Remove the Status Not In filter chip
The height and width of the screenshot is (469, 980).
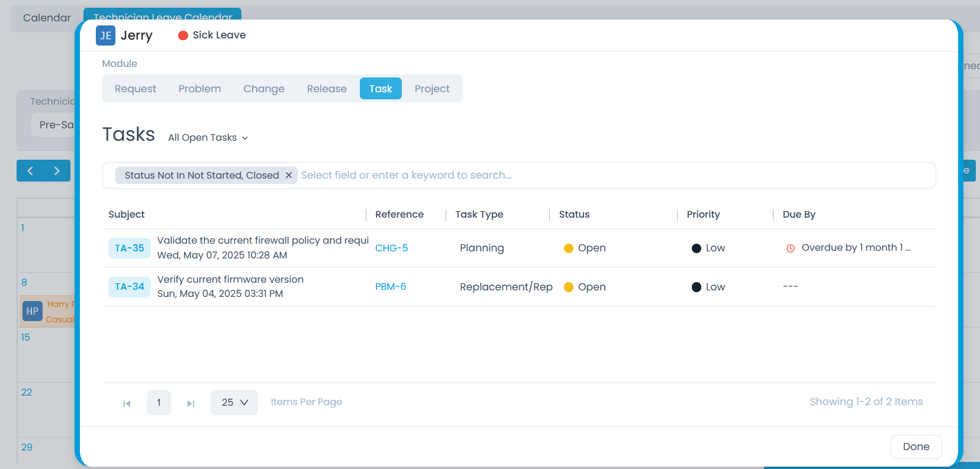click(289, 175)
